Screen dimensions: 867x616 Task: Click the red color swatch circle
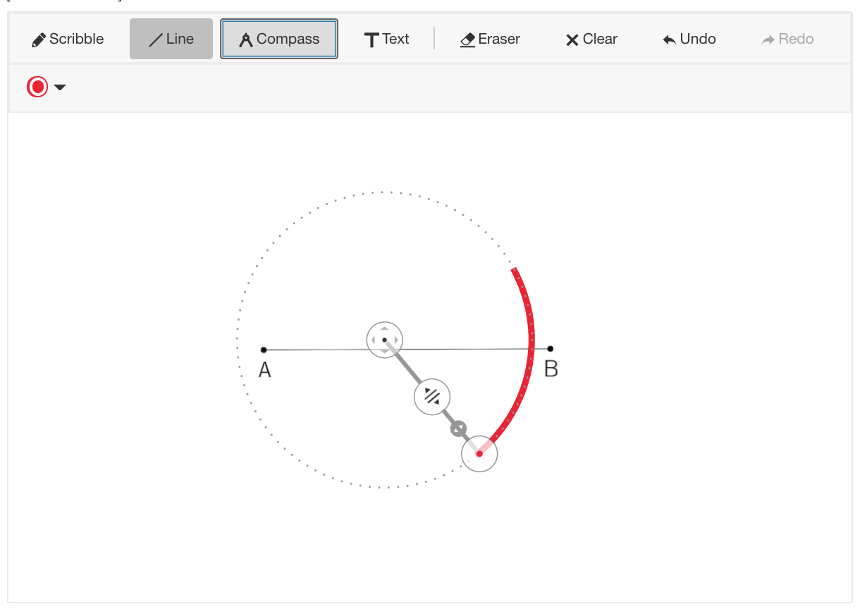37,87
